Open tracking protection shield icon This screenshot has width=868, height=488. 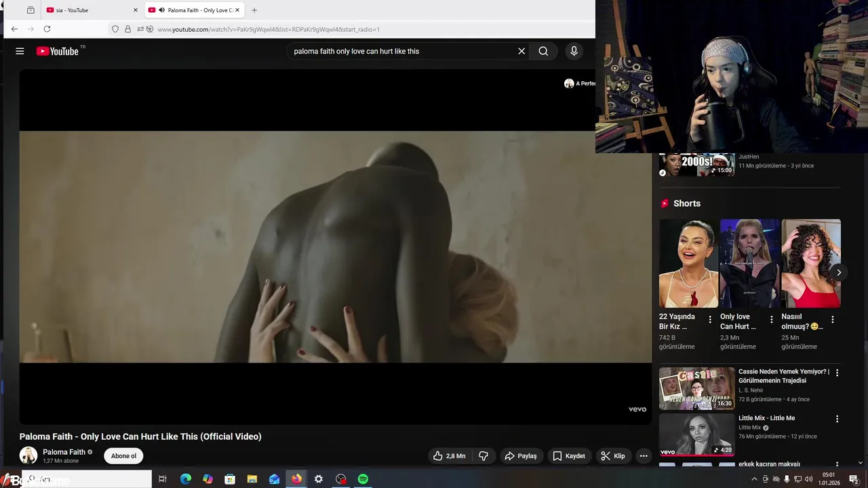tap(115, 29)
